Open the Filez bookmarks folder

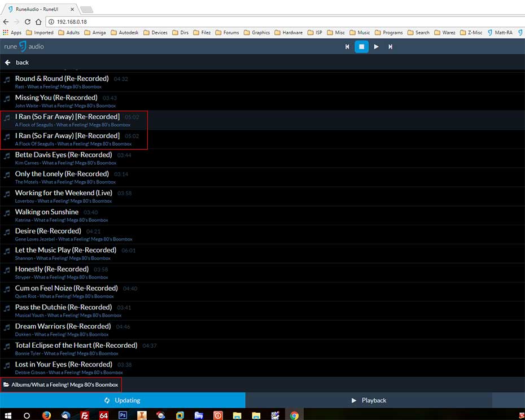(x=202, y=33)
